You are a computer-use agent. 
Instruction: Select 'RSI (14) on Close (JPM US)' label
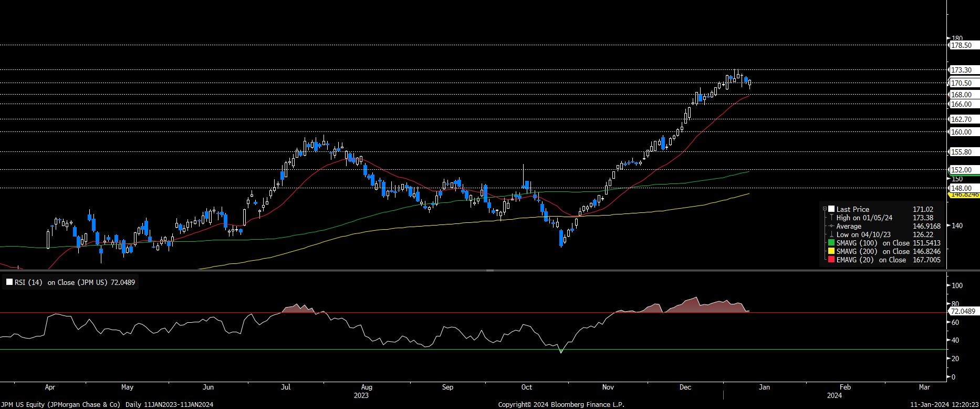(75, 282)
